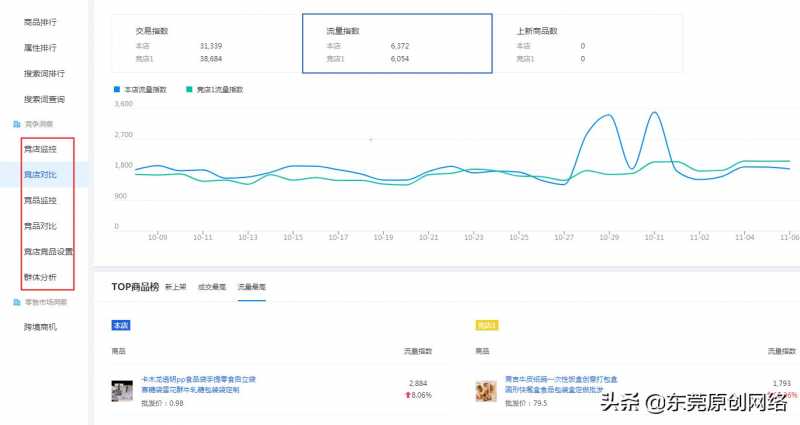Screen dimensions: 800x425
Task: Click the 10-31 date on chart axis
Action: [654, 237]
